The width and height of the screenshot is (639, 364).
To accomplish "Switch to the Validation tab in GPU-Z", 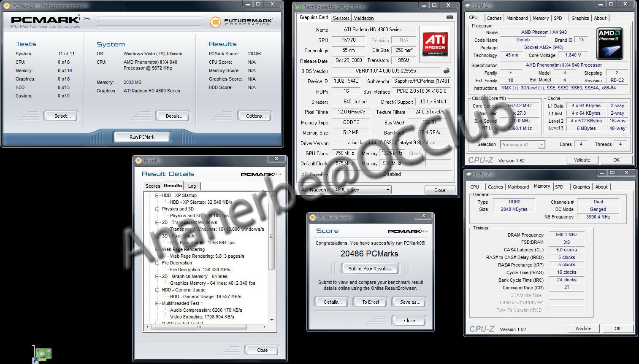I will pos(364,18).
